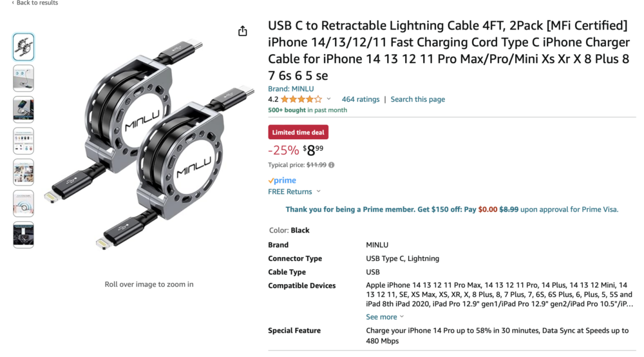The width and height of the screenshot is (644, 357).
Task: Select the fourth thumbnail in the image gallery
Action: pos(24,140)
